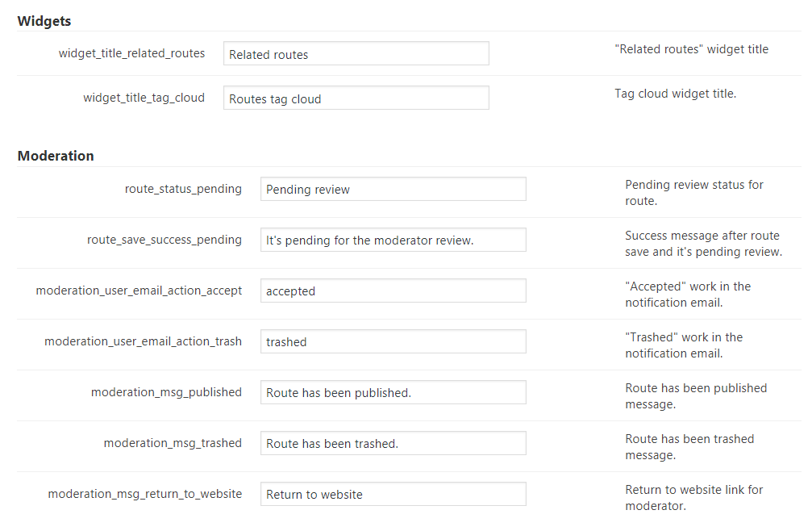812x531 pixels.
Task: Click the widget_title_tag_cloud label
Action: [x=144, y=98]
